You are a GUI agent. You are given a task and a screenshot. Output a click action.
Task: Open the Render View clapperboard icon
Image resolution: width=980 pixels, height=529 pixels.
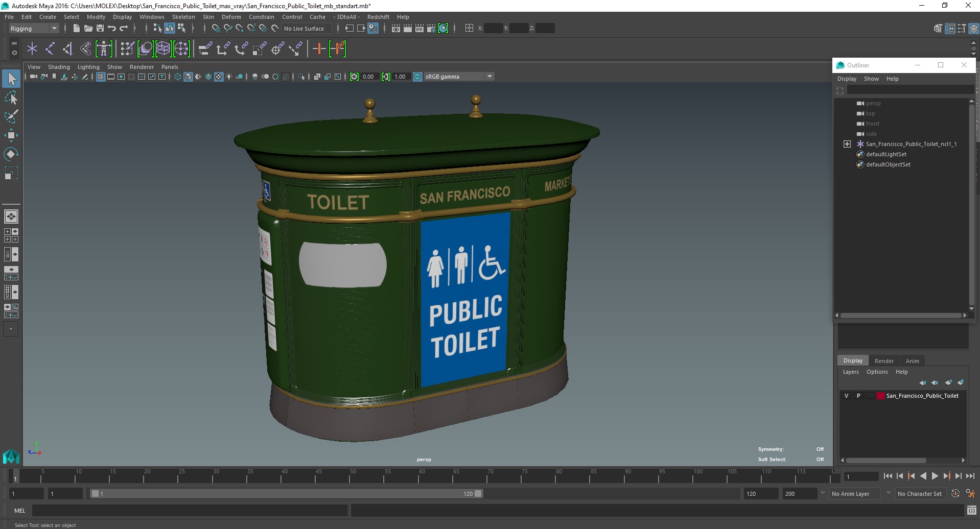point(395,29)
